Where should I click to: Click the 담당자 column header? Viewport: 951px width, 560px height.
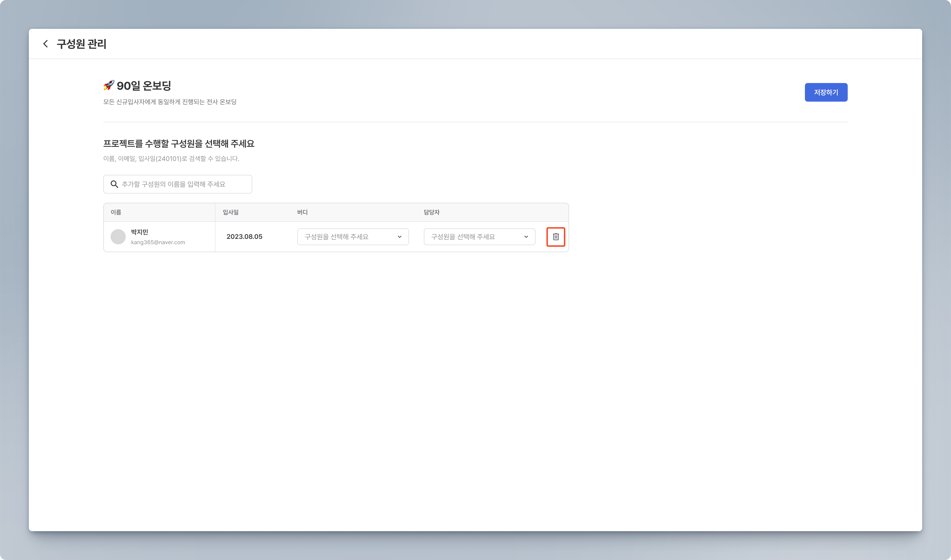point(431,212)
